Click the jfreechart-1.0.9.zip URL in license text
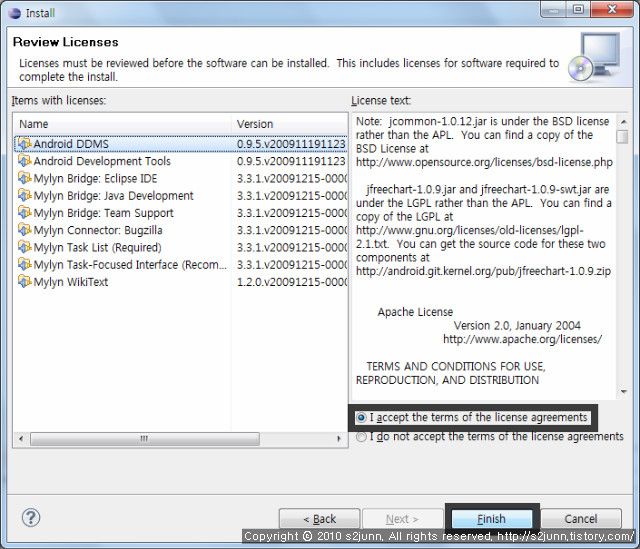Viewport: 640px width, 549px height. click(483, 271)
